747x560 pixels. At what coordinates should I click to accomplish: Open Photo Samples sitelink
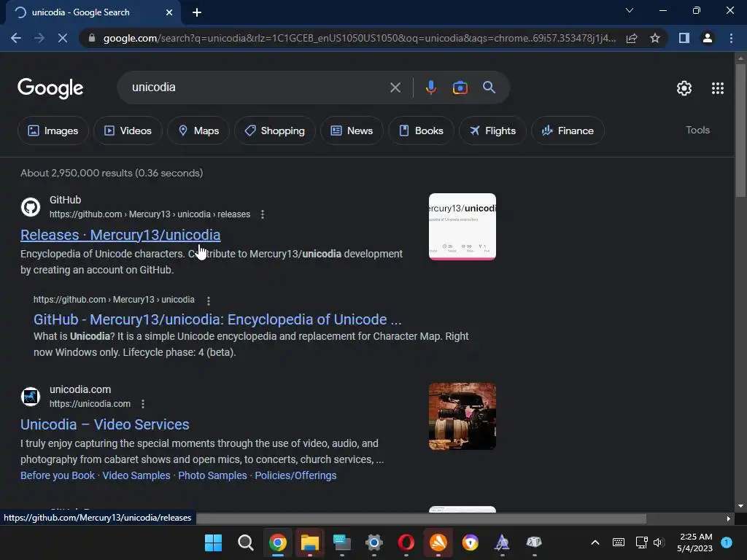click(x=212, y=475)
